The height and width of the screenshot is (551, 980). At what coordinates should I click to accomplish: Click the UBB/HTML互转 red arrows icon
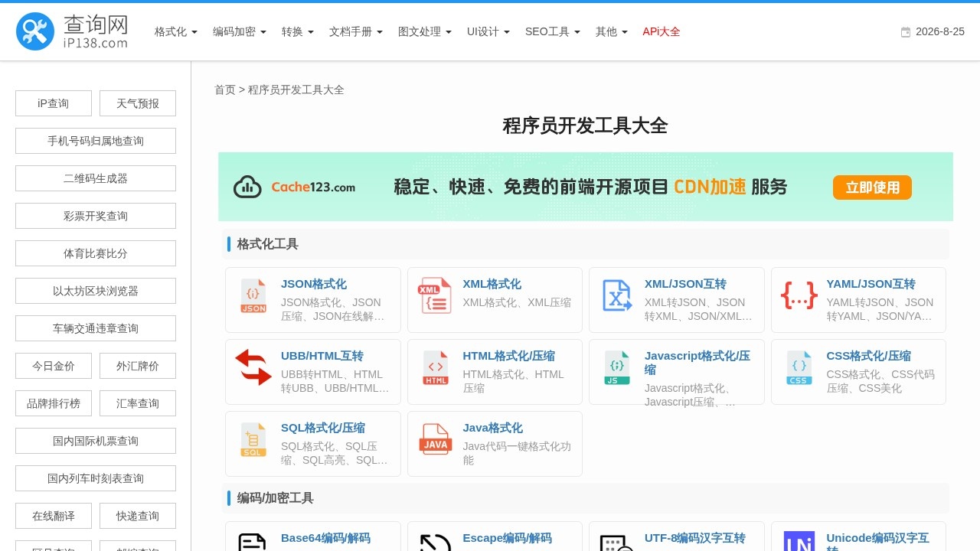point(253,367)
